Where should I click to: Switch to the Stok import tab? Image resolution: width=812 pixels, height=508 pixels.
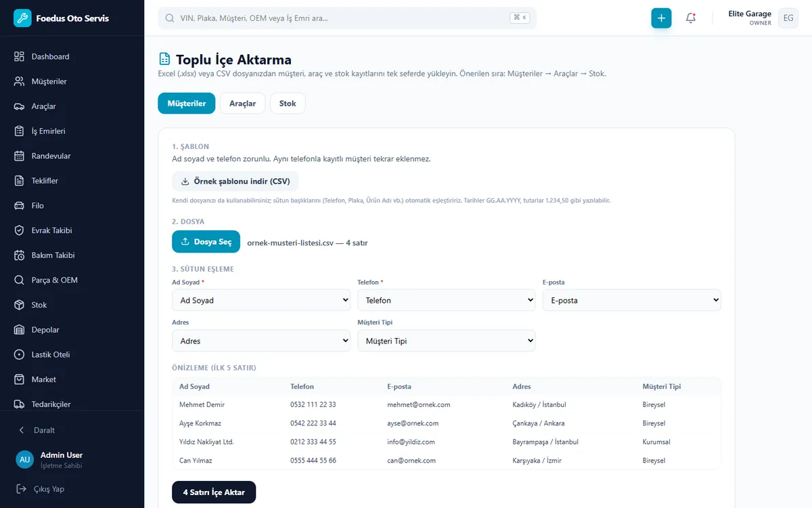point(288,104)
